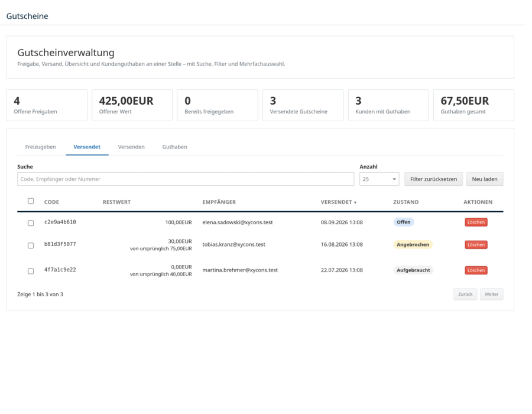Click the Offene Freigaben stat card
This screenshot has width=532, height=414.
click(x=47, y=106)
